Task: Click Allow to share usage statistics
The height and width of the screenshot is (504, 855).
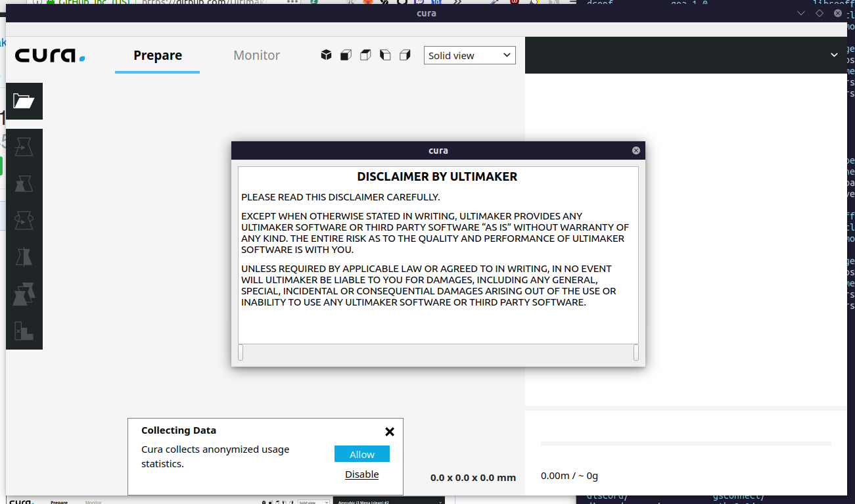Action: pos(361,453)
